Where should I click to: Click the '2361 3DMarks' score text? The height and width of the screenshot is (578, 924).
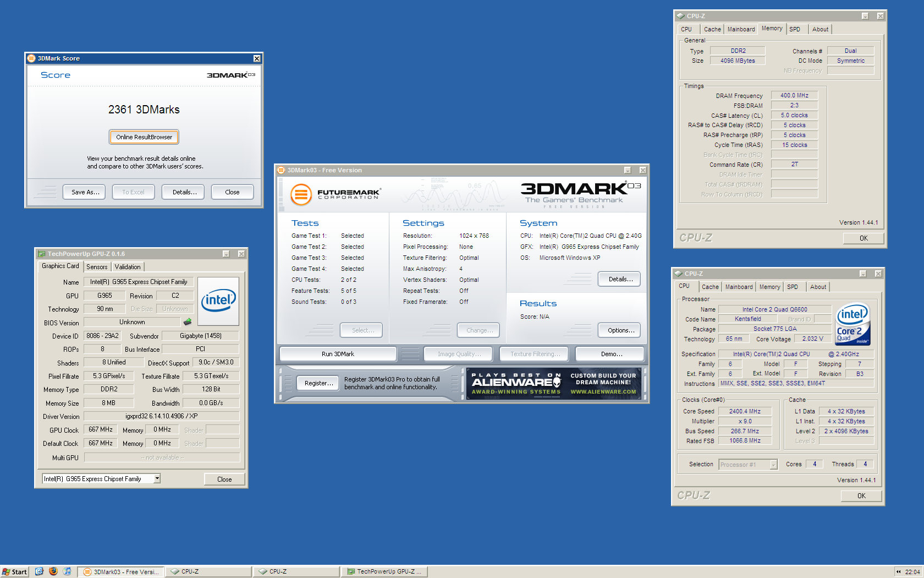(x=144, y=110)
